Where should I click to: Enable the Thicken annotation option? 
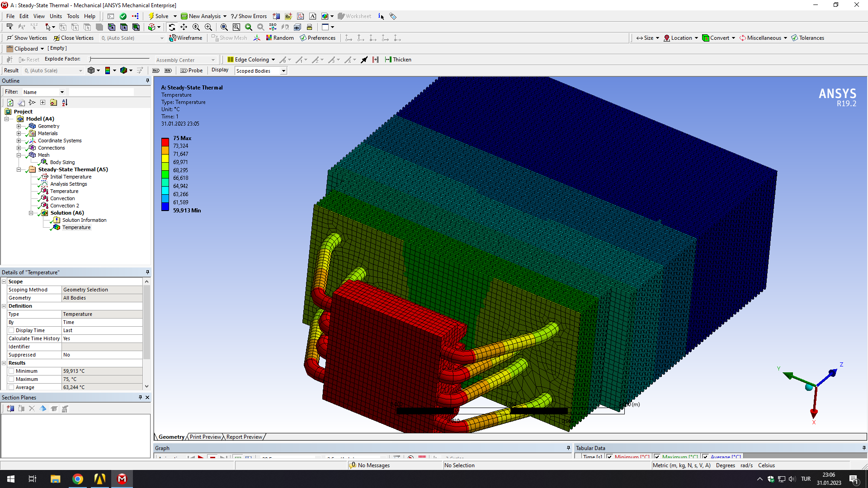pyautogui.click(x=398, y=60)
